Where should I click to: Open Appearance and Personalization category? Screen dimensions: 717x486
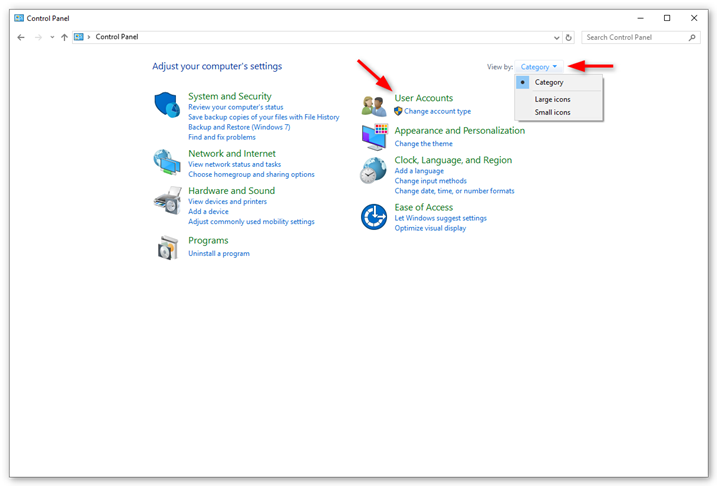(460, 131)
